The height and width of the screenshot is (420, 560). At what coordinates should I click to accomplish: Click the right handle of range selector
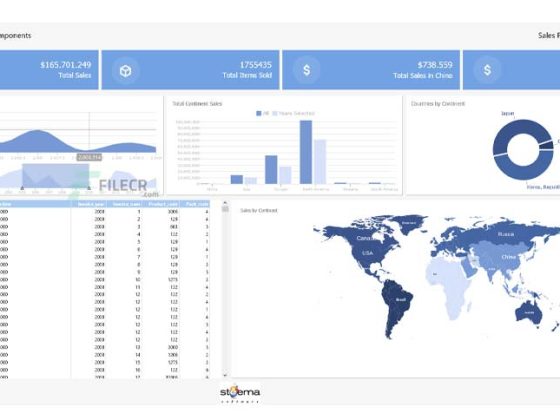89,188
